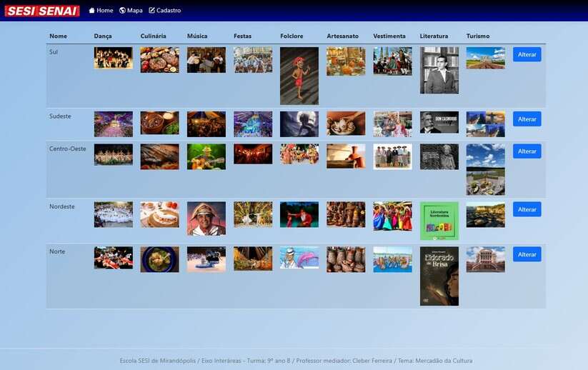Open the Nordeste Festas thumbnail
This screenshot has height=370, width=588.
[253, 214]
